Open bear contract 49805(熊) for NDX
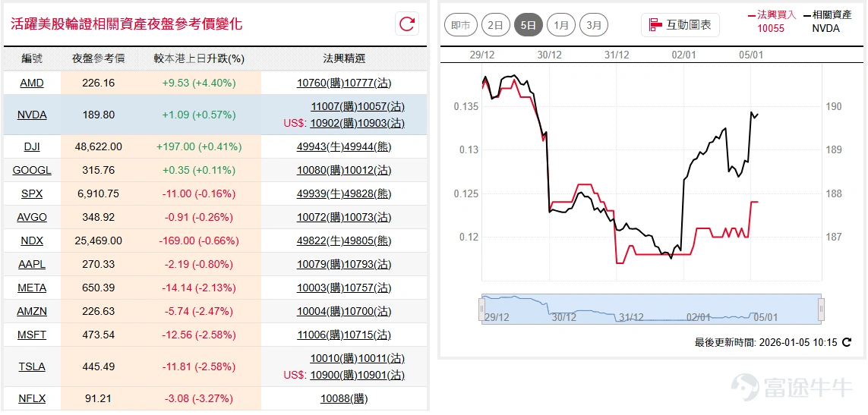868x415 pixels. pyautogui.click(x=367, y=241)
